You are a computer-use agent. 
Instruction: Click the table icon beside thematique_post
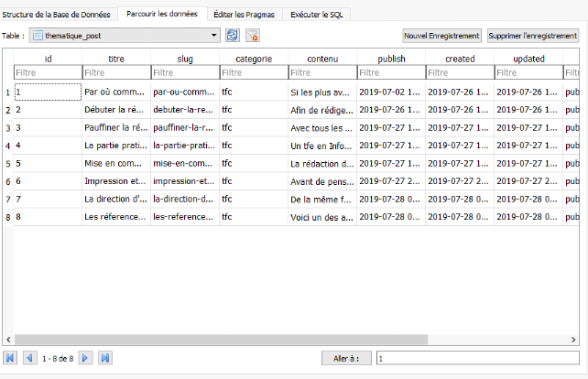point(38,36)
